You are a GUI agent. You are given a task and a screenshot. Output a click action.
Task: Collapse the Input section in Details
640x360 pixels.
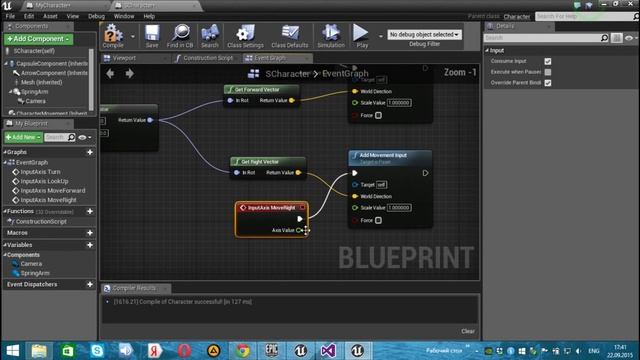(487, 51)
